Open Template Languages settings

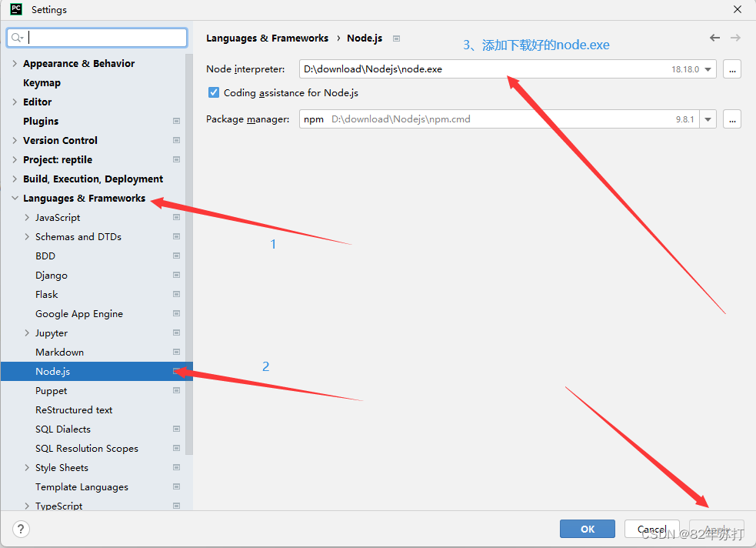(82, 487)
